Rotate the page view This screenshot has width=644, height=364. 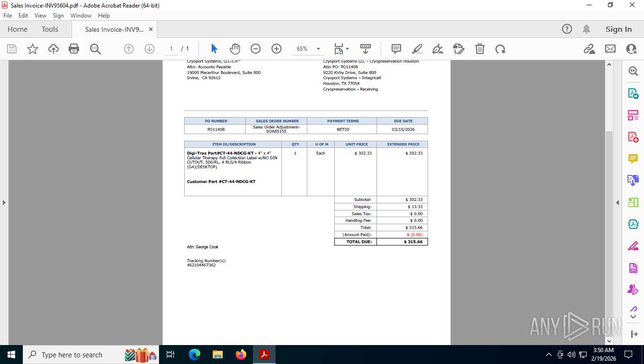click(501, 49)
